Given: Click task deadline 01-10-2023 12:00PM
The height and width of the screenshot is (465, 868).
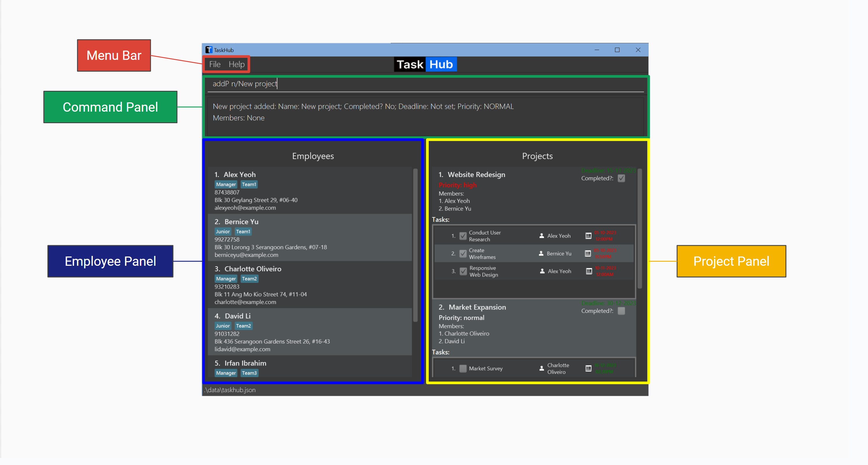Looking at the screenshot, I should pyautogui.click(x=605, y=236).
